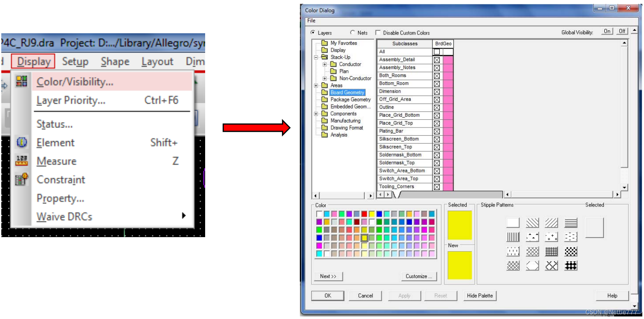The image size is (644, 319).
Task: Click the Measure ruler icon in Display menu
Action: [x=22, y=161]
